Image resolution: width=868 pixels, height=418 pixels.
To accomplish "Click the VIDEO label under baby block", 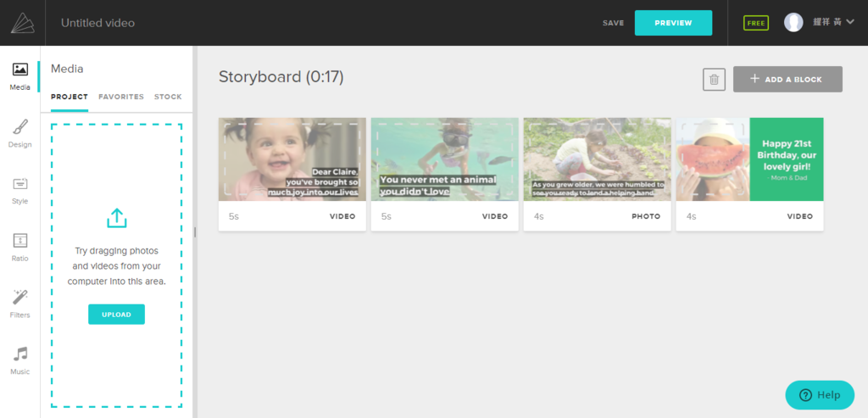I will tap(342, 216).
